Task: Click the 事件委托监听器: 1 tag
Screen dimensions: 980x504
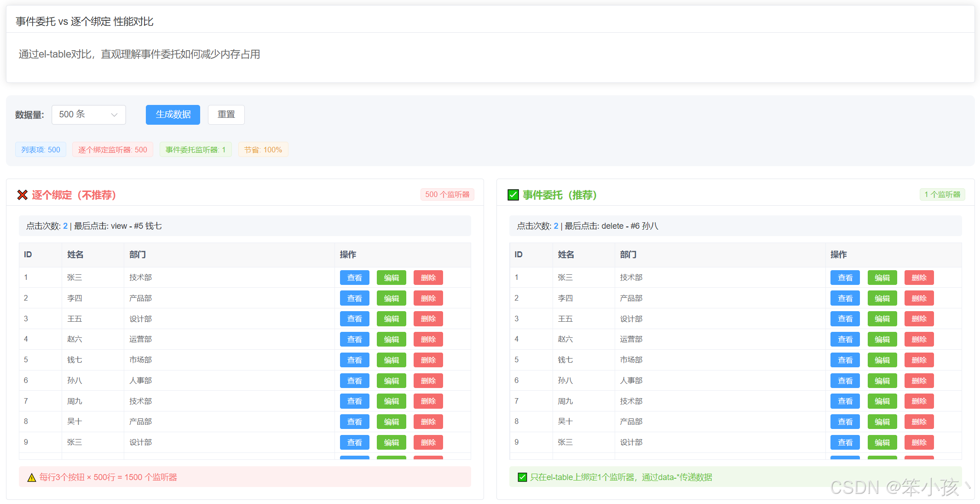Action: [196, 150]
